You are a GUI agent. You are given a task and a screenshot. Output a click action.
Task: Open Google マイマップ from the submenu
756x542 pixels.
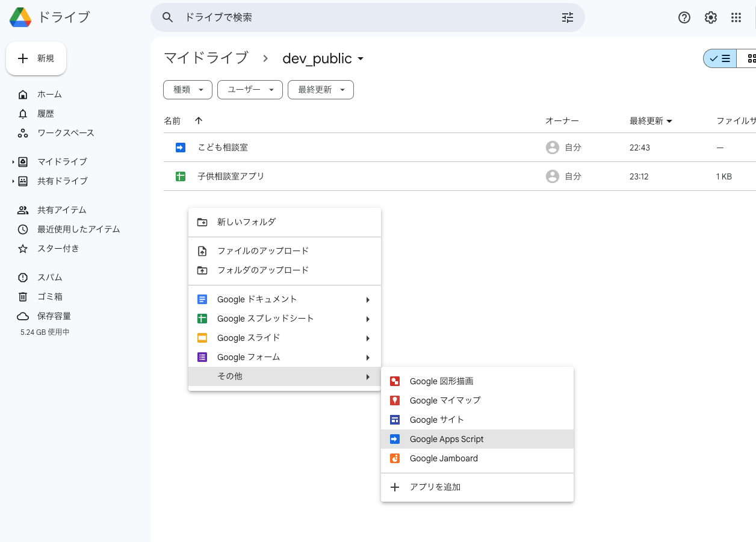pos(444,400)
